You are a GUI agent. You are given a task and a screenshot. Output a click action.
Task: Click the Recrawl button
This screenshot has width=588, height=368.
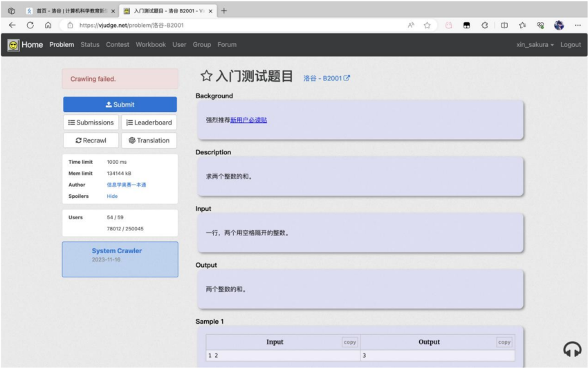(x=91, y=140)
